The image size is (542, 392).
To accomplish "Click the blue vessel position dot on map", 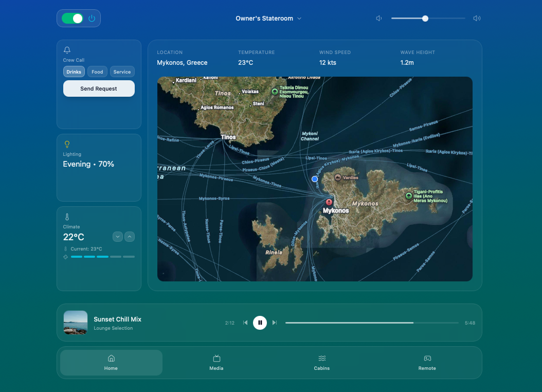I will pos(315,179).
